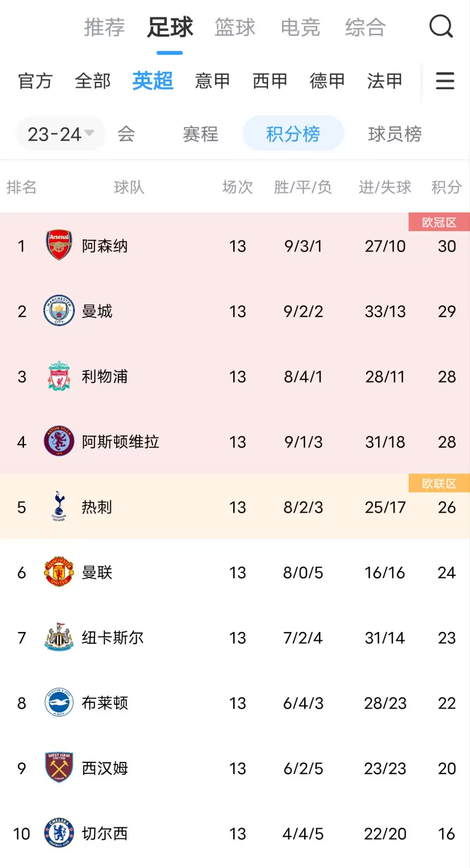Expand the 23-24 season dropdown
This screenshot has height=868, width=470.
(61, 134)
